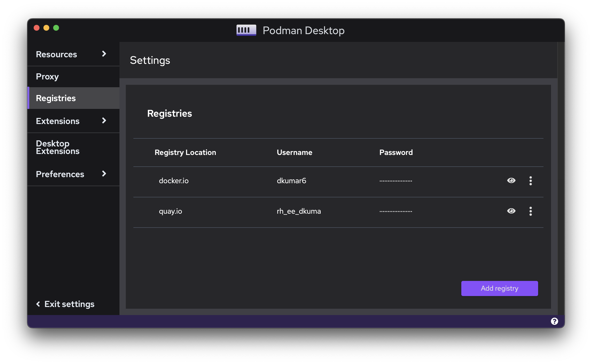Click the yellow macOS minimize button
Image resolution: width=592 pixels, height=364 pixels.
coord(46,28)
